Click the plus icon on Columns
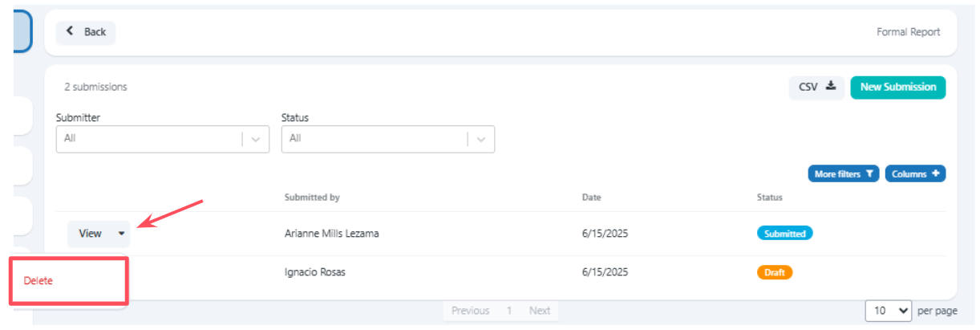 pos(935,173)
